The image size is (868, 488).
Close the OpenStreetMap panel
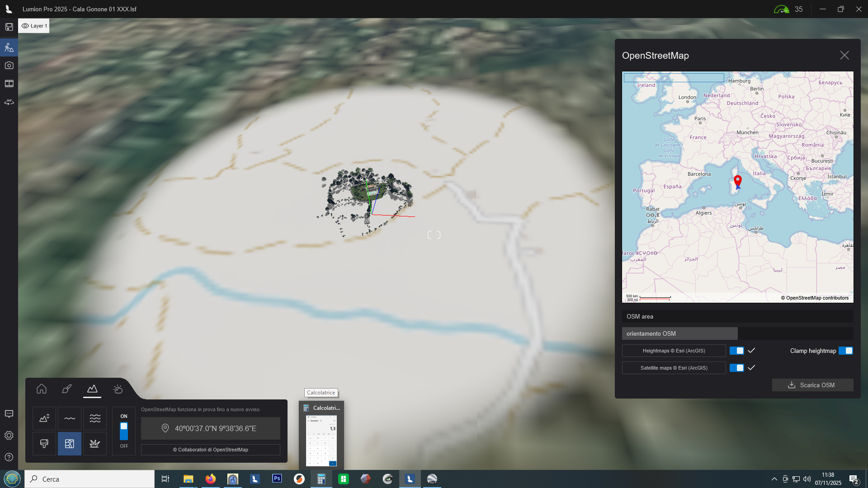click(x=844, y=55)
